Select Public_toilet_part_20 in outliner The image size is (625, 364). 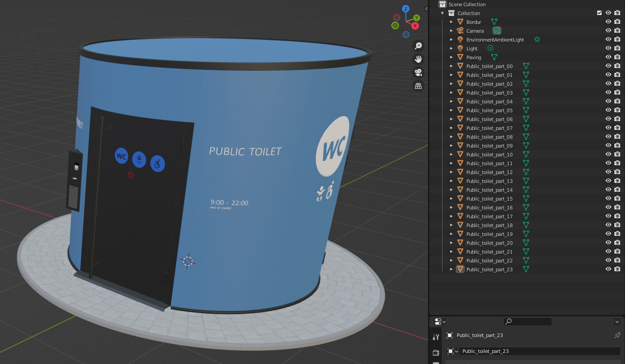[489, 243]
